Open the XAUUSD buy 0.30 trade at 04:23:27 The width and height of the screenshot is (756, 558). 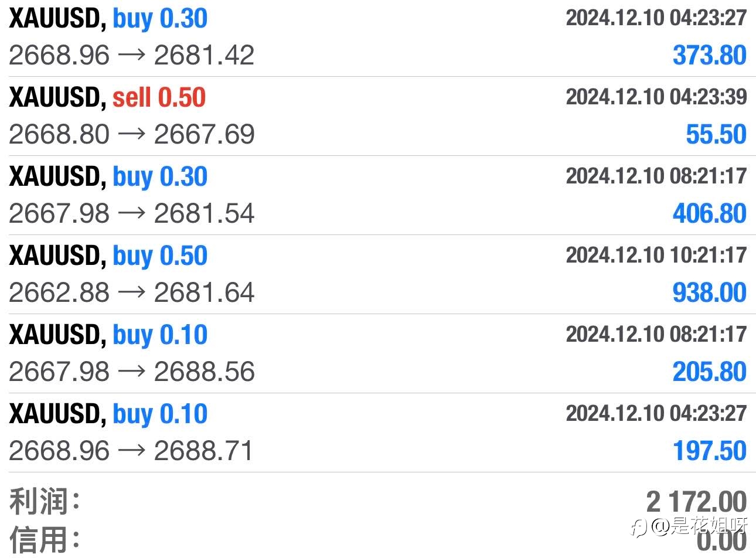378,38
